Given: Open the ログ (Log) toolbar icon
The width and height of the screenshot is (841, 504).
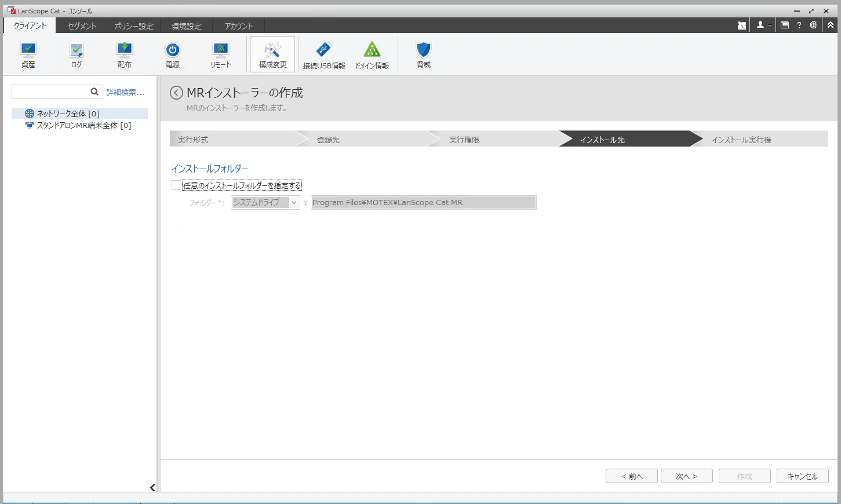Looking at the screenshot, I should tap(77, 55).
